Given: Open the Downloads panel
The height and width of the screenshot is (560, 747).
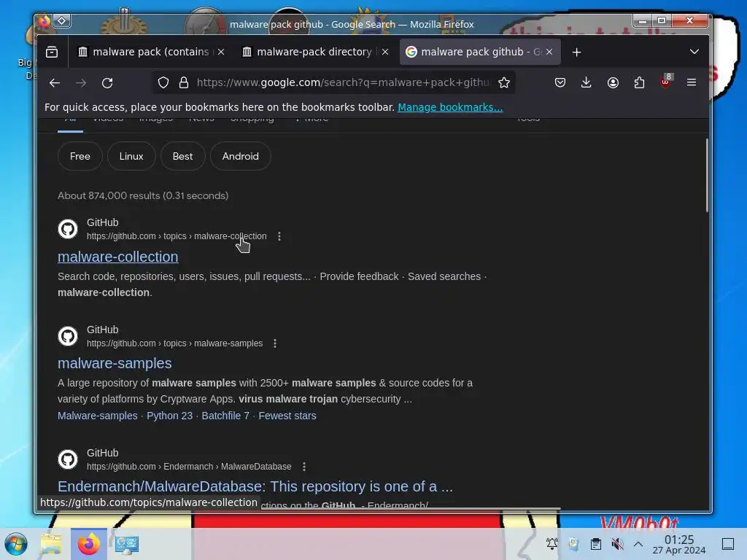Looking at the screenshot, I should (x=587, y=83).
